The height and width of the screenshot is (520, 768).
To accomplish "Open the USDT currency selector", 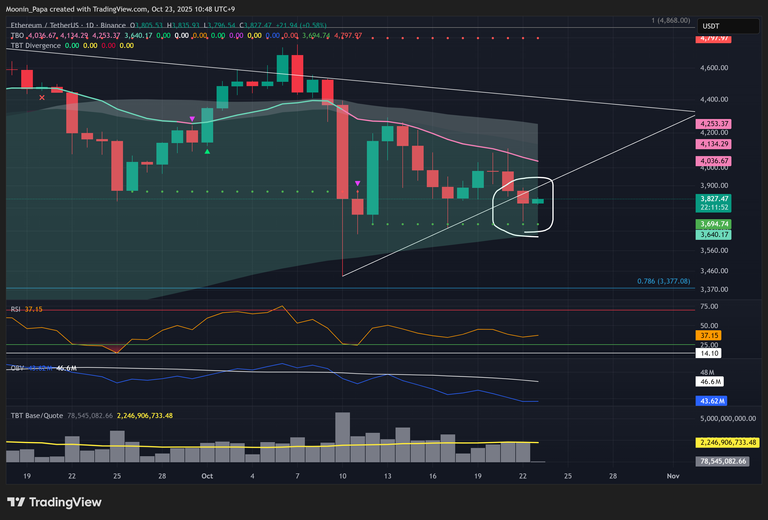I will click(711, 26).
